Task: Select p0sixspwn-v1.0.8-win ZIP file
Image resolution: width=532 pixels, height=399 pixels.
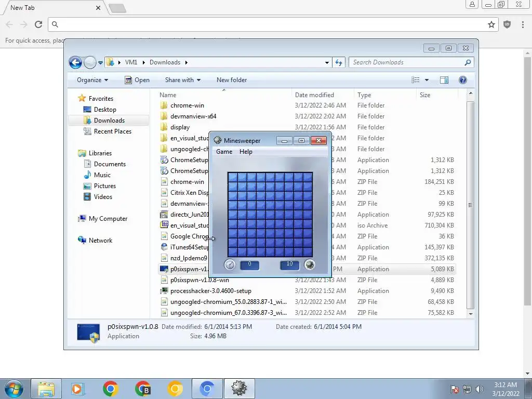Action: tap(199, 280)
